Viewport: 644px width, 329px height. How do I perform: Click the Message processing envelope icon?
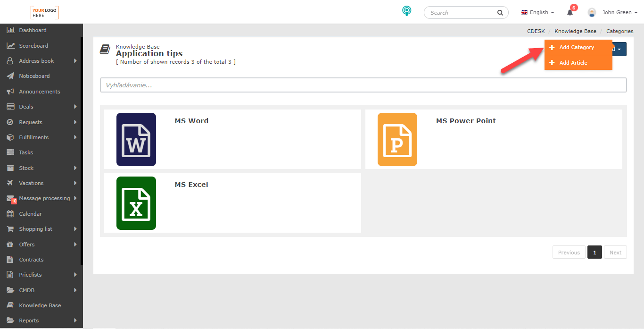coord(10,199)
